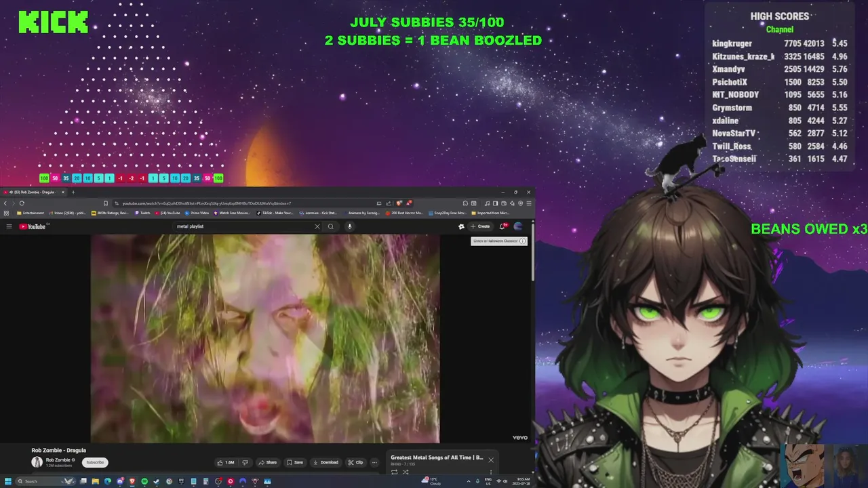
Task: Open the Entertainment bookmark folder
Action: (x=31, y=213)
